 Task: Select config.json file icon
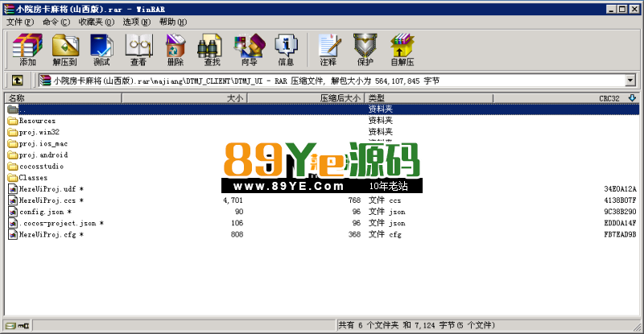coord(13,212)
